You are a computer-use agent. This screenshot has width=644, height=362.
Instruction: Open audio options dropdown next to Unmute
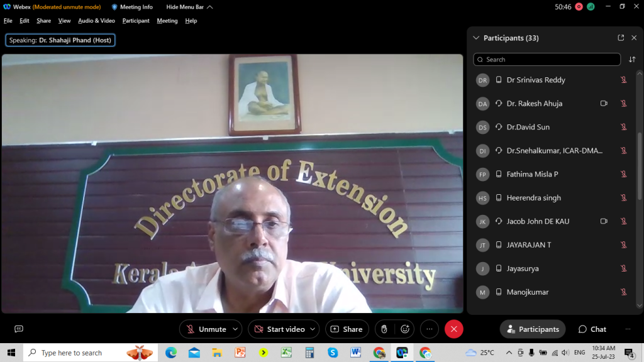pos(235,329)
